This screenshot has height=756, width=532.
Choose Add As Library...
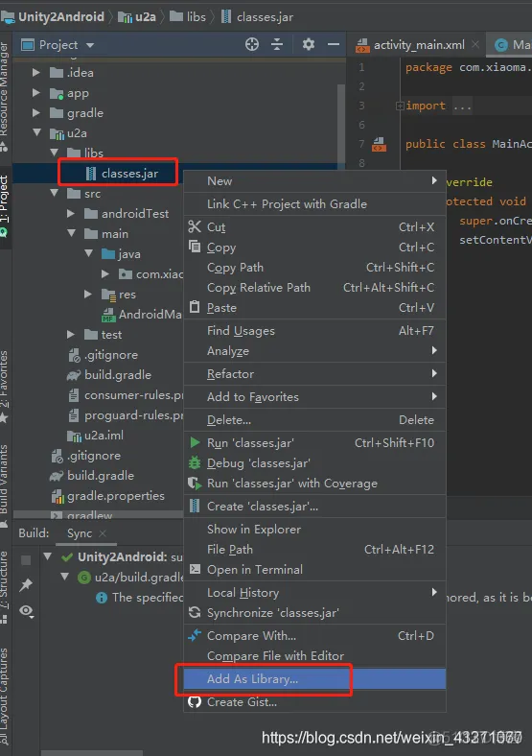(x=314, y=679)
